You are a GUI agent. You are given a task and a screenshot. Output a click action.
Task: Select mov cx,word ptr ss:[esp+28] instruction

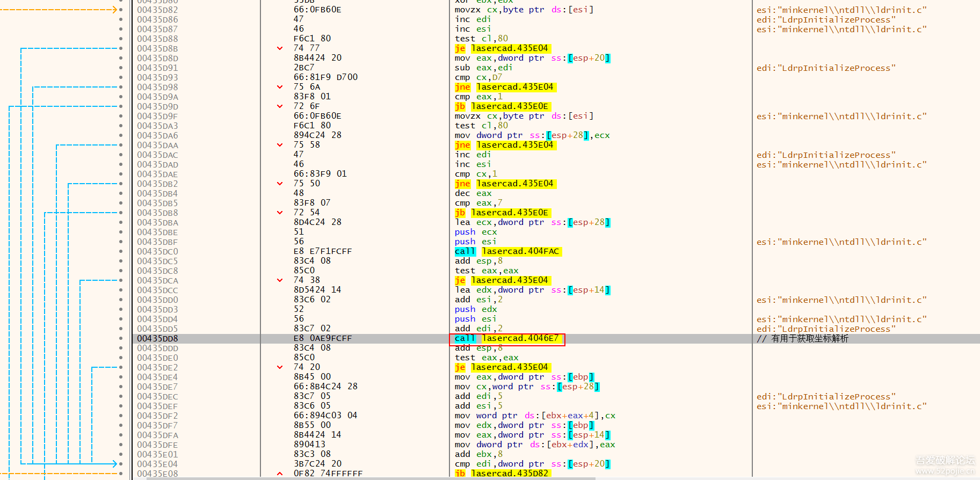527,387
